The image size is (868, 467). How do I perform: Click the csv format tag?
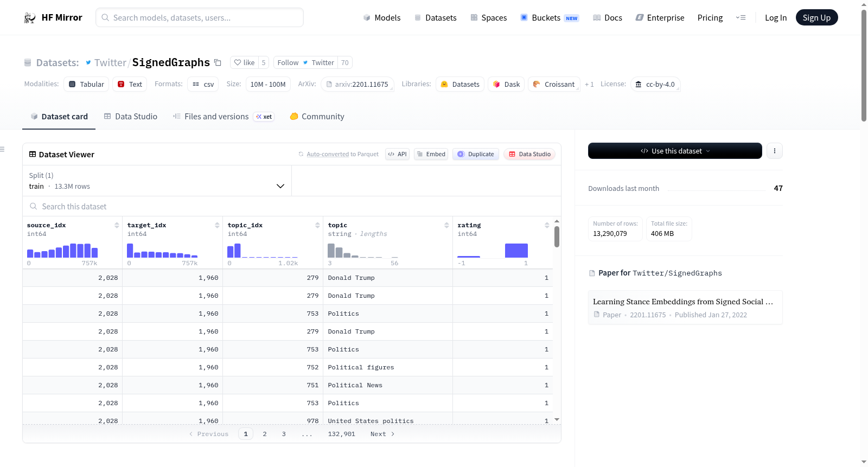(203, 84)
